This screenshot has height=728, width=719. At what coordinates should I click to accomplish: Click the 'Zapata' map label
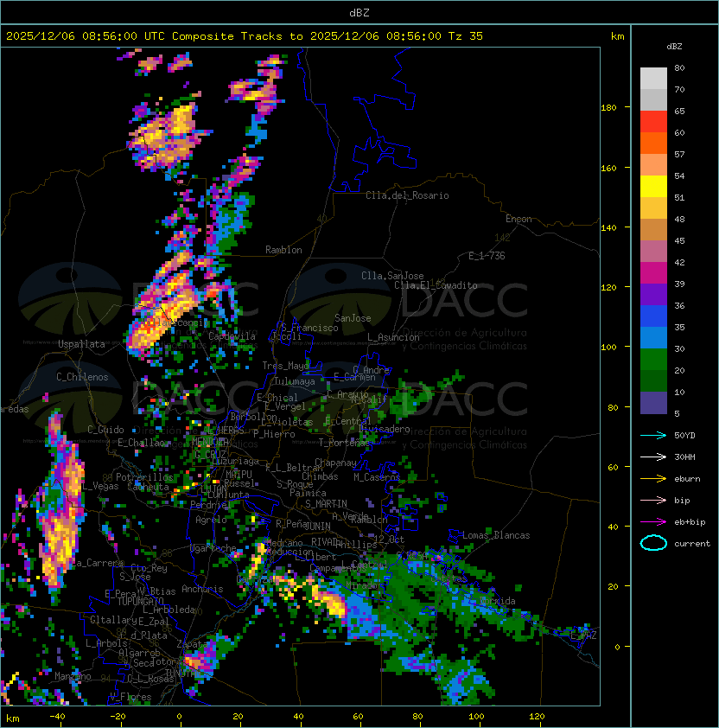click(192, 644)
